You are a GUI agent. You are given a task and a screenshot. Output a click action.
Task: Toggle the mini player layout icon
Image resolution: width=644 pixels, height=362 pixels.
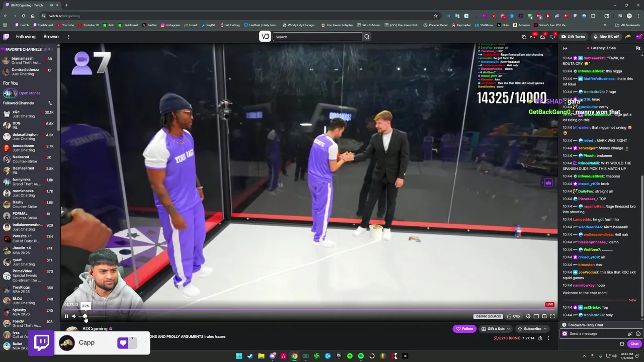coord(536,316)
